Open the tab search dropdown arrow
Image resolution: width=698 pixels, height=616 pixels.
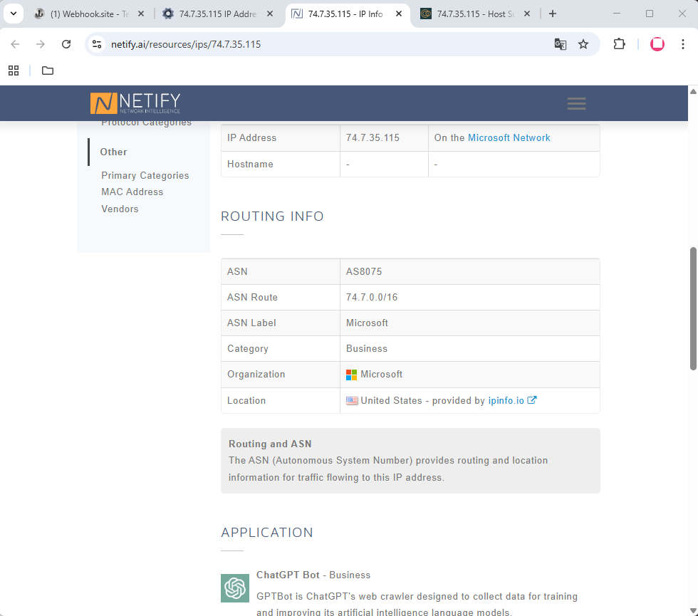coord(14,14)
